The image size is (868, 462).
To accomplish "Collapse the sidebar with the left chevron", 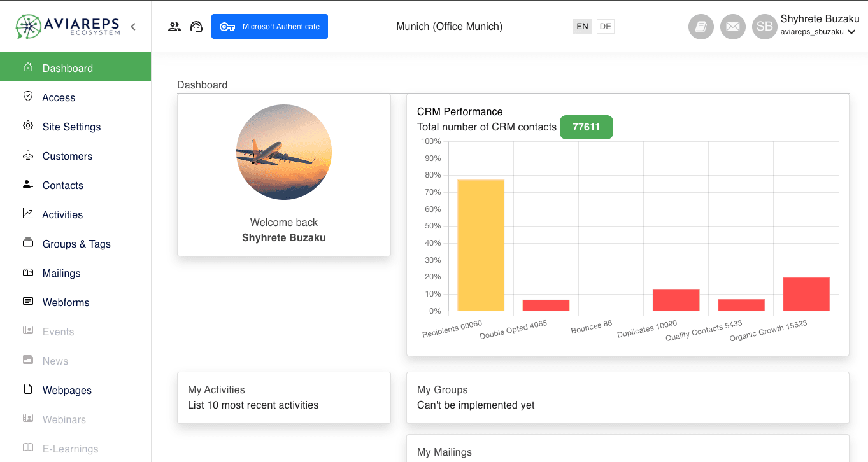I will pyautogui.click(x=132, y=27).
